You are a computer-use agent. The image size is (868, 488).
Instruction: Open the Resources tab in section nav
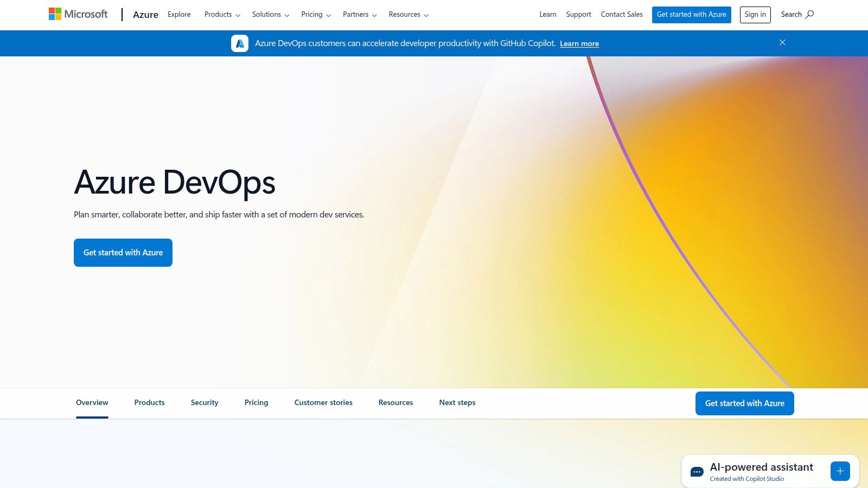[395, 403]
